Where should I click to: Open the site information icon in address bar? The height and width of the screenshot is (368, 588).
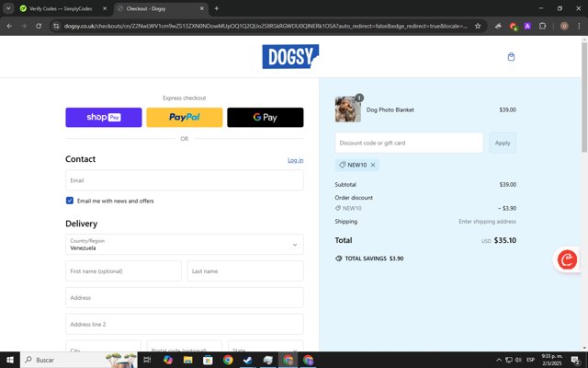[x=56, y=26]
